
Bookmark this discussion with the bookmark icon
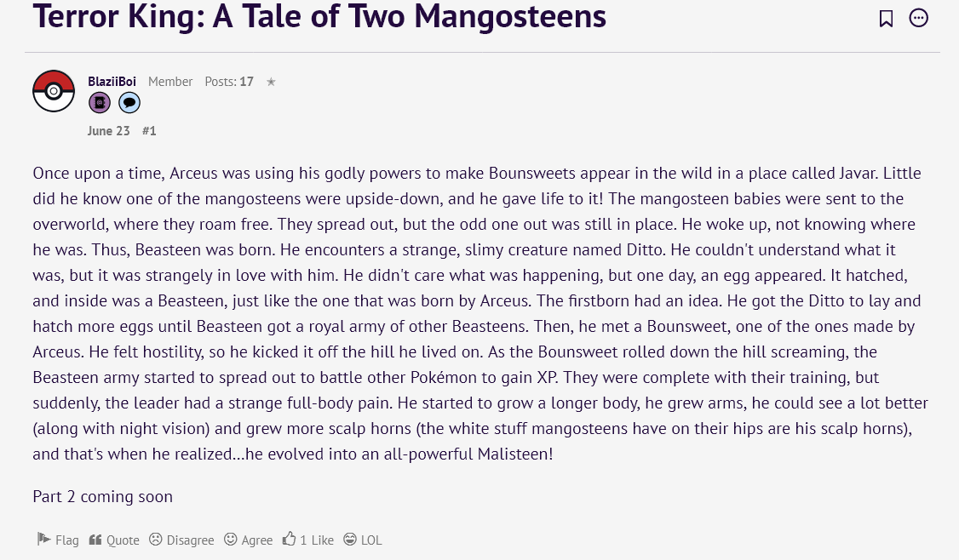(886, 19)
